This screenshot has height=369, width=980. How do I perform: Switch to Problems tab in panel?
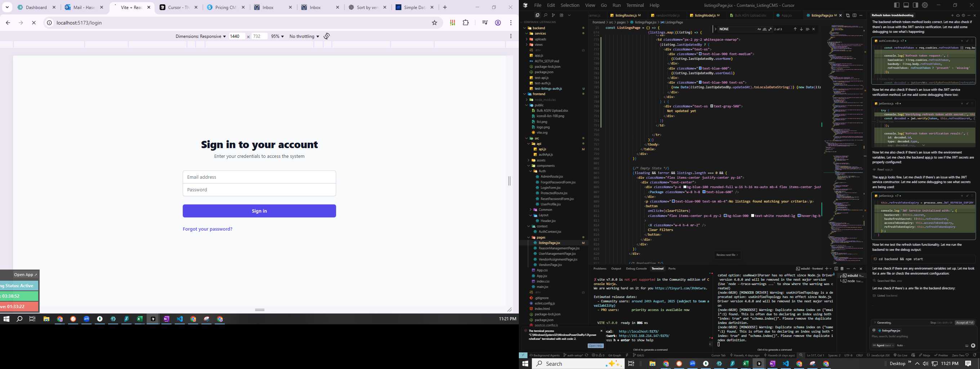tap(600, 268)
